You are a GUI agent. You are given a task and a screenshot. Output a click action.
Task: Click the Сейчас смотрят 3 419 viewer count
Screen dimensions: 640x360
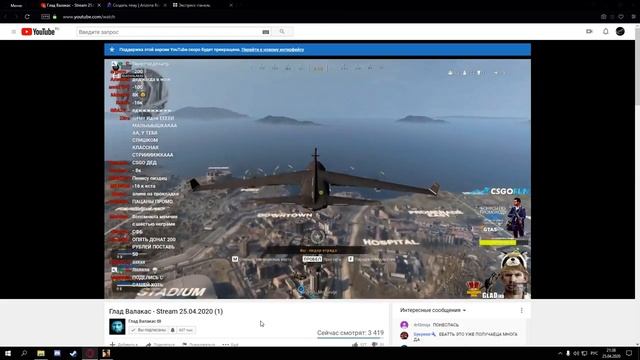(x=350, y=333)
